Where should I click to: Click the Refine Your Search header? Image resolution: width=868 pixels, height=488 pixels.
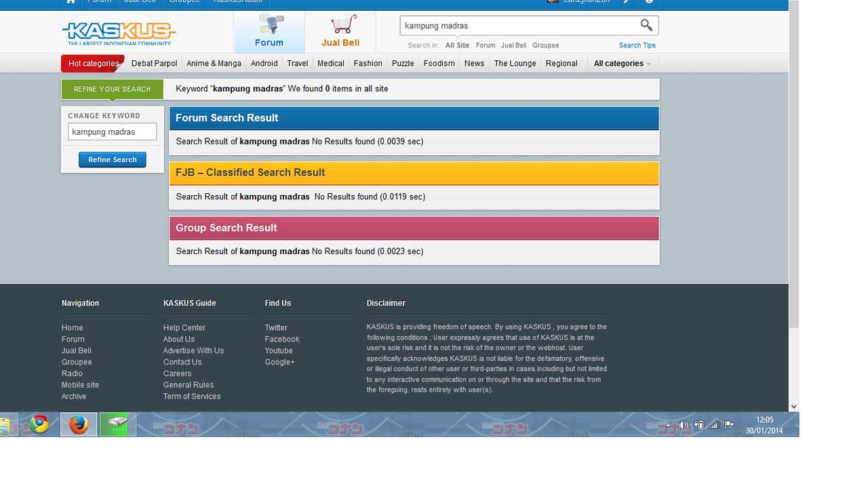[x=112, y=89]
